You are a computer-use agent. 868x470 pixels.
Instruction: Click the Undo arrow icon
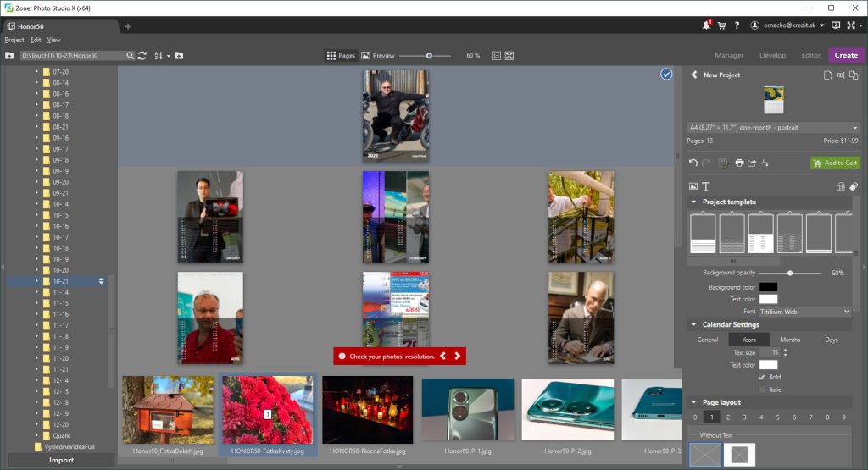pyautogui.click(x=693, y=163)
